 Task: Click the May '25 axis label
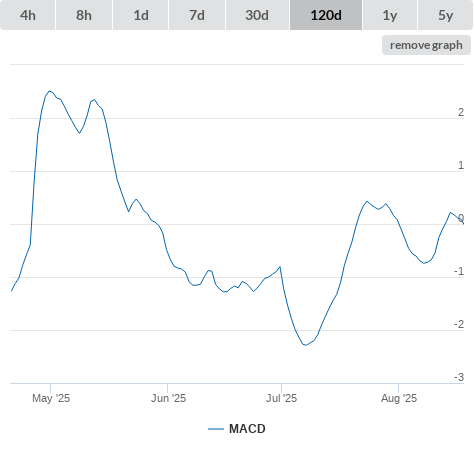51,398
